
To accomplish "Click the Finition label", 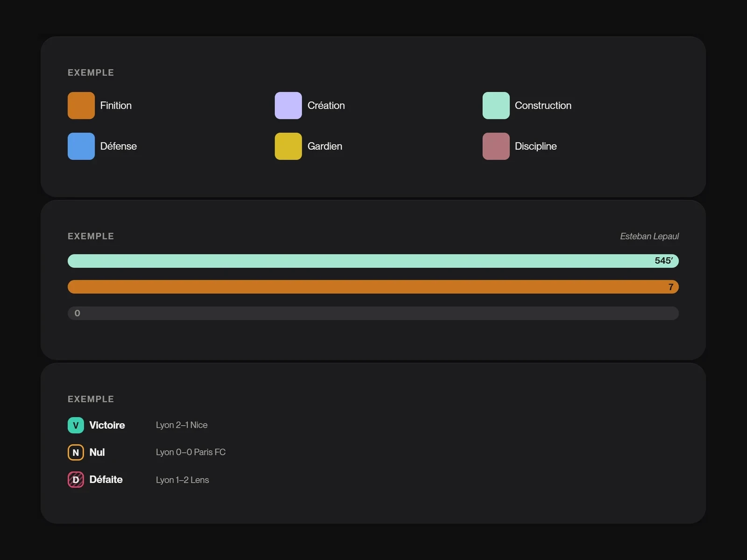I will coord(116,105).
